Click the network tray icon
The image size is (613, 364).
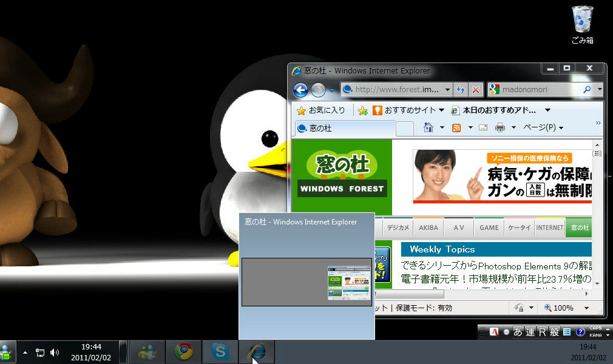pos(40,352)
